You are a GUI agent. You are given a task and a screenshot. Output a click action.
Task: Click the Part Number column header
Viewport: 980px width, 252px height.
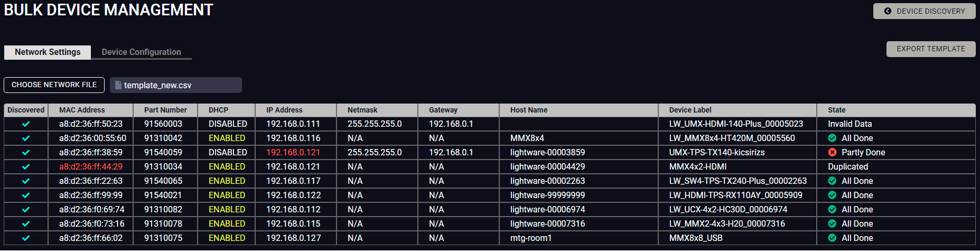(x=165, y=110)
